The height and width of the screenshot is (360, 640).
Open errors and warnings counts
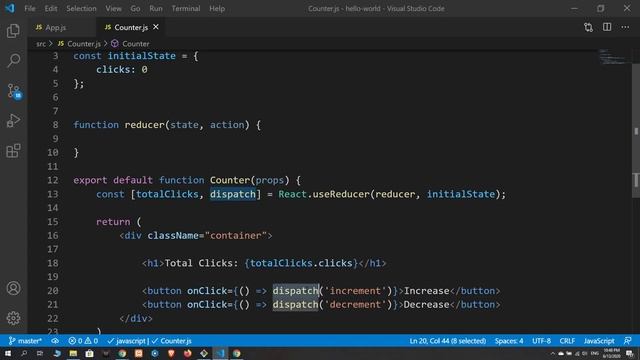[83, 341]
